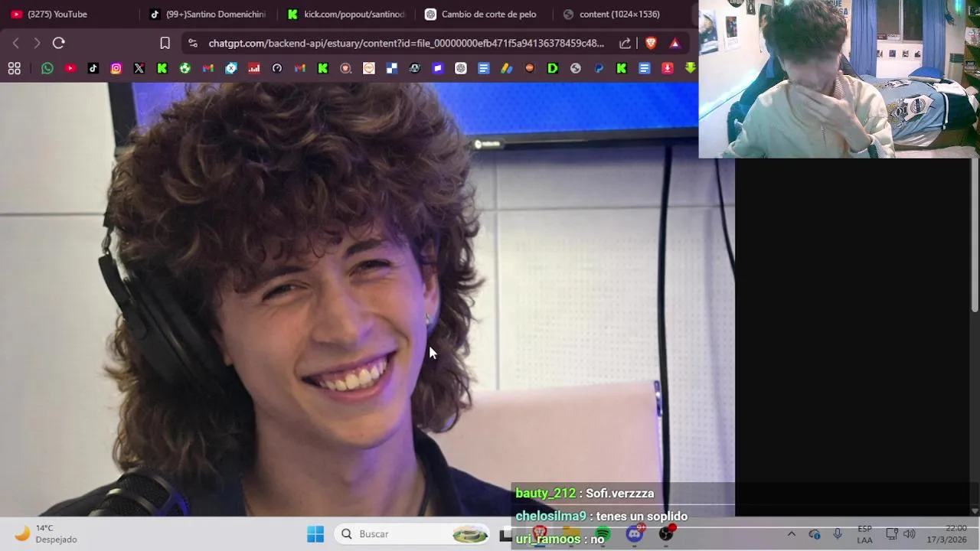
Task: Open the clock showing 22:00 17/3/2026
Action: (x=946, y=533)
